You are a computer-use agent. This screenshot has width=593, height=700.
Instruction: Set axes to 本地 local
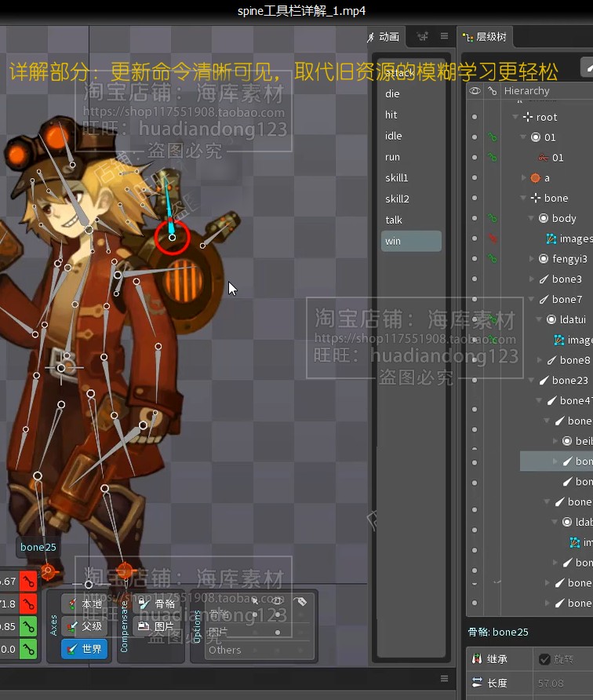click(85, 604)
